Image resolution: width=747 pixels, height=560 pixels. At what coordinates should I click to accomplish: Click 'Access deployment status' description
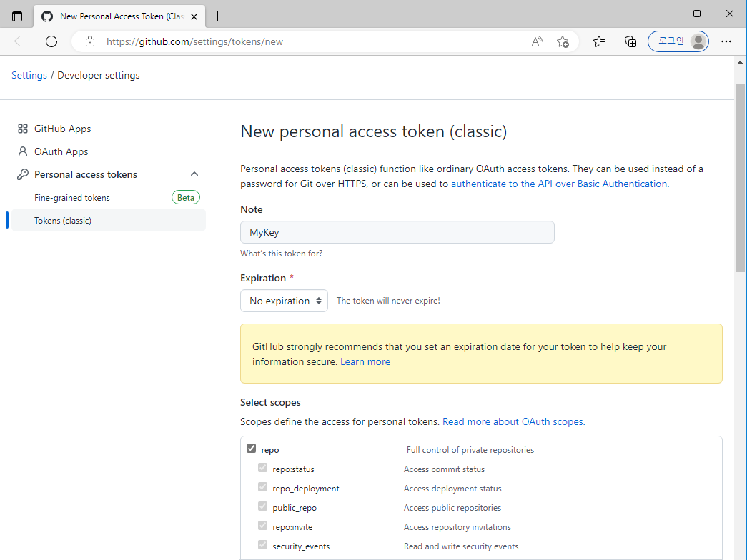point(452,489)
